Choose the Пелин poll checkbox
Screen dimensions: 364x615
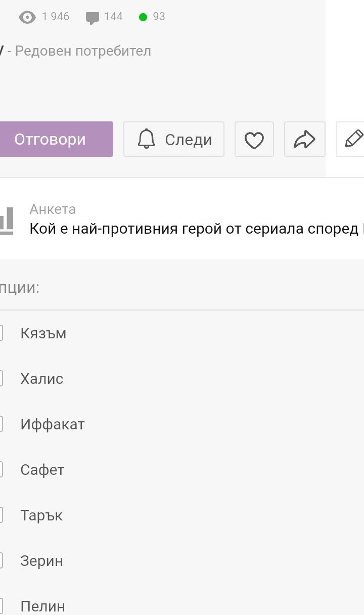tap(2, 606)
